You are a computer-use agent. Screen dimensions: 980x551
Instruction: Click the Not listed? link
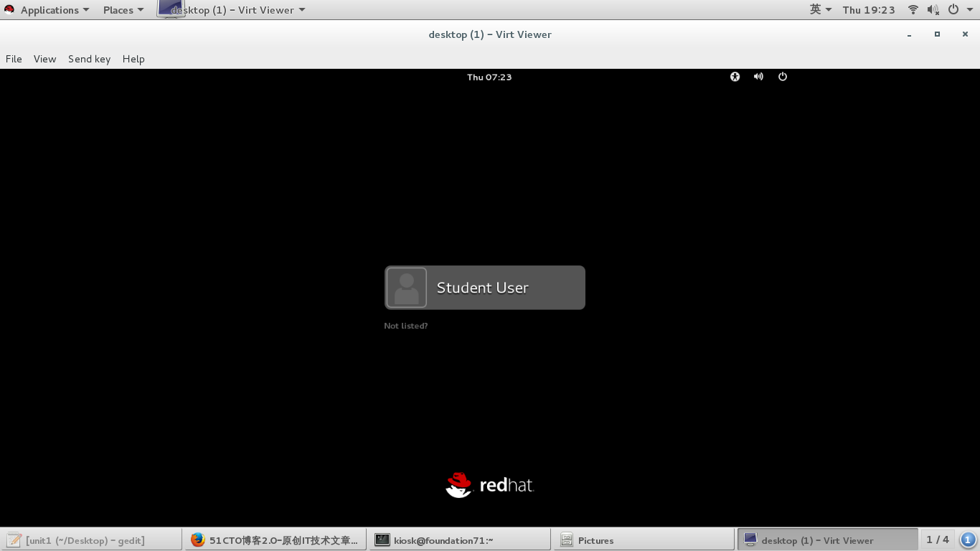point(405,326)
